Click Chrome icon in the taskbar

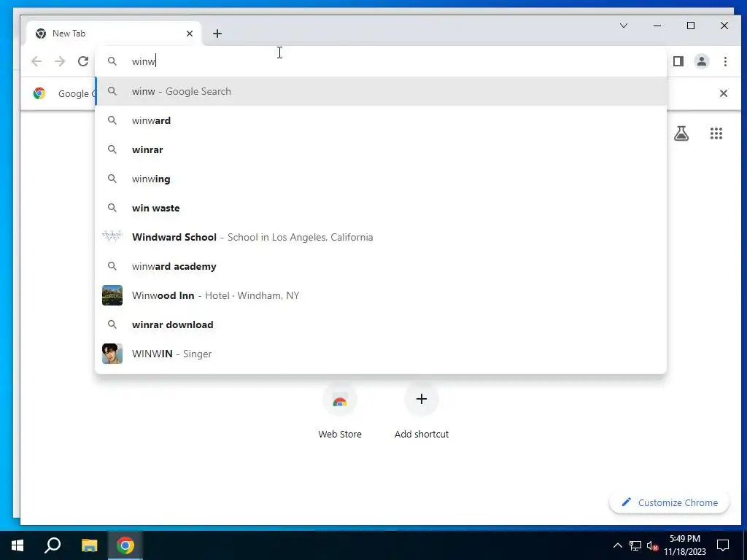pos(125,545)
